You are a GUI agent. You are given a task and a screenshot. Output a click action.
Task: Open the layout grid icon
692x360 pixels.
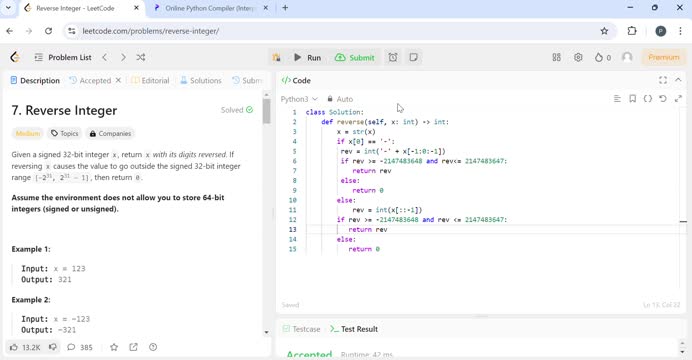pos(557,57)
